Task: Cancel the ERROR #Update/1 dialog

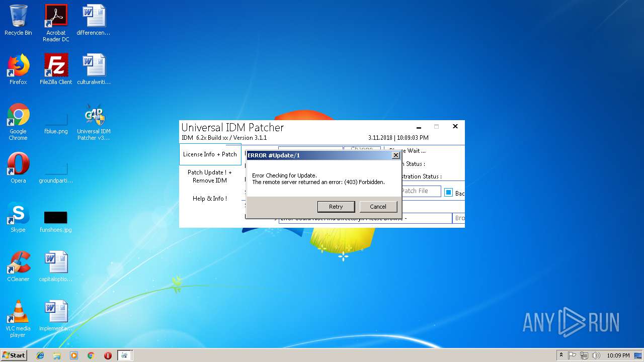Action: point(378,207)
